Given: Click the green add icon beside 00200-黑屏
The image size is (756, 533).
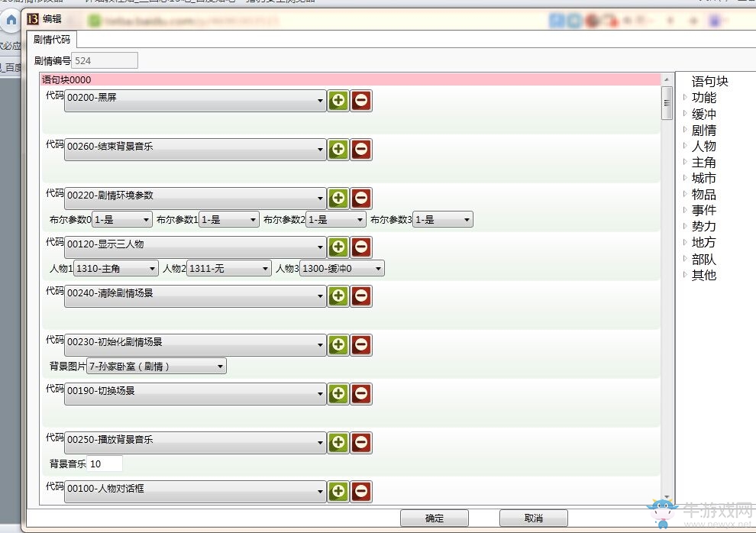Looking at the screenshot, I should click(x=338, y=100).
